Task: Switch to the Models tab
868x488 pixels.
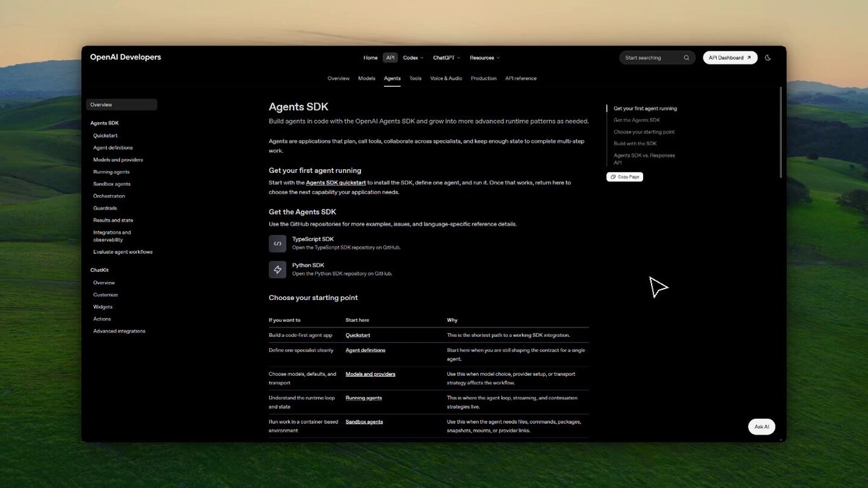Action: [x=367, y=78]
